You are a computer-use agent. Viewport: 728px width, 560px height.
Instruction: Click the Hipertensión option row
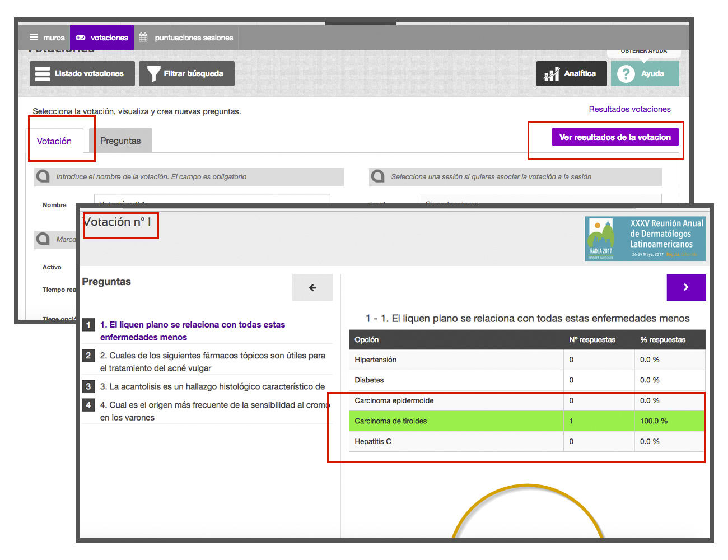pos(527,360)
